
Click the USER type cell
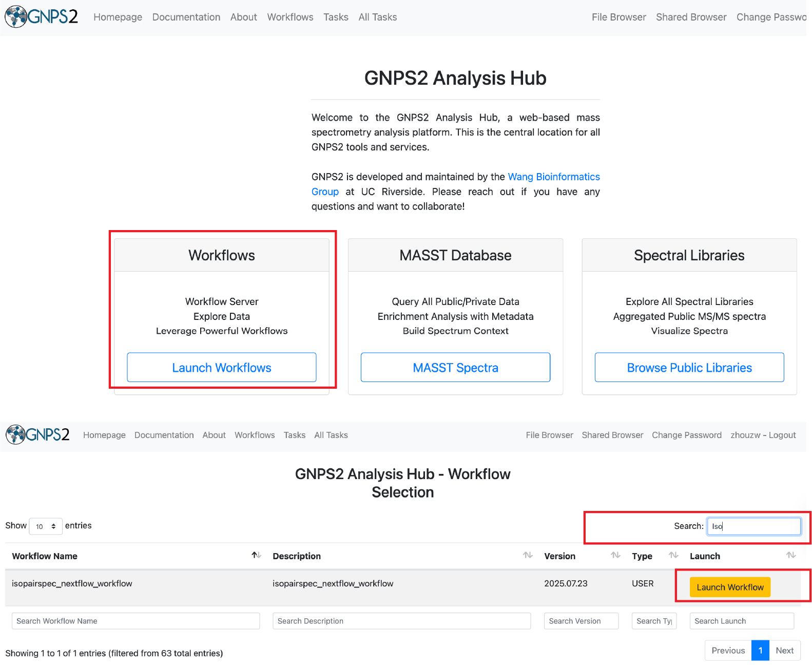[x=643, y=583]
